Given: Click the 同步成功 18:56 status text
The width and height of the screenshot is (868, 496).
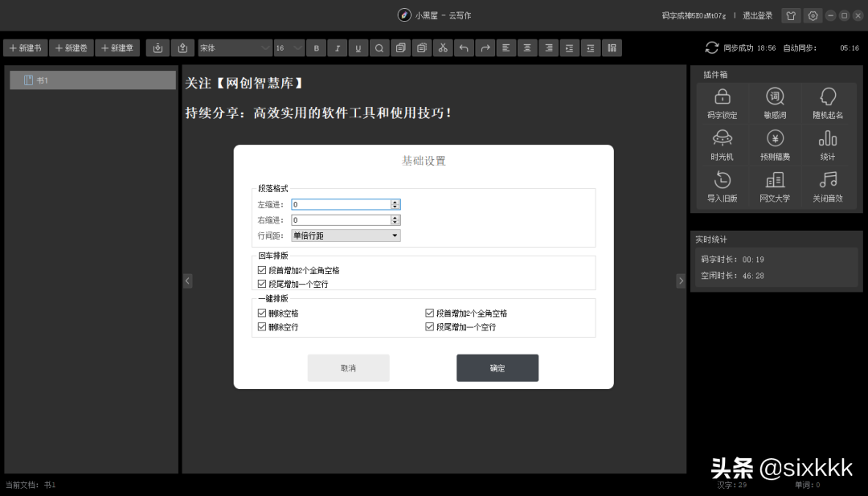Looking at the screenshot, I should point(750,48).
